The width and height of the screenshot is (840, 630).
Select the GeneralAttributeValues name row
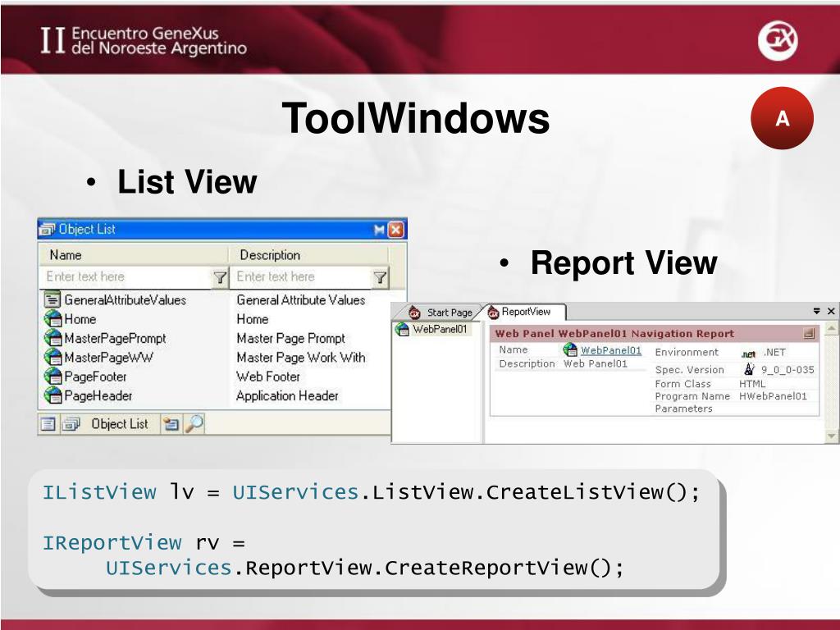coord(126,300)
